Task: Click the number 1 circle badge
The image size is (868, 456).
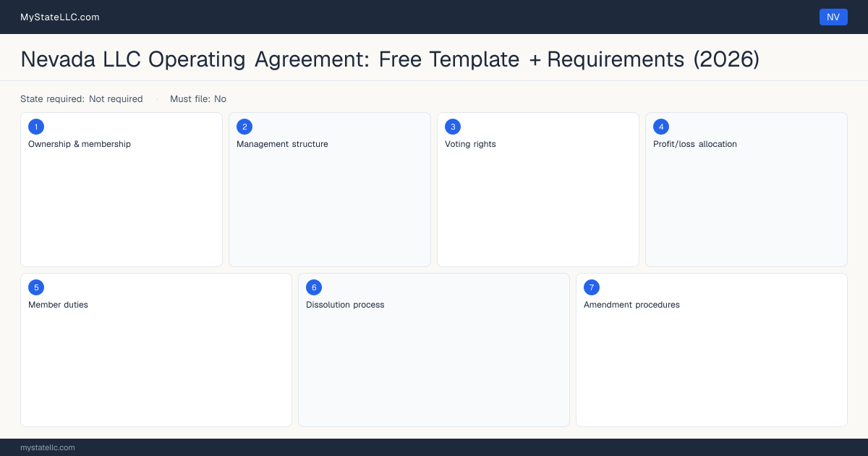Action: 36,127
